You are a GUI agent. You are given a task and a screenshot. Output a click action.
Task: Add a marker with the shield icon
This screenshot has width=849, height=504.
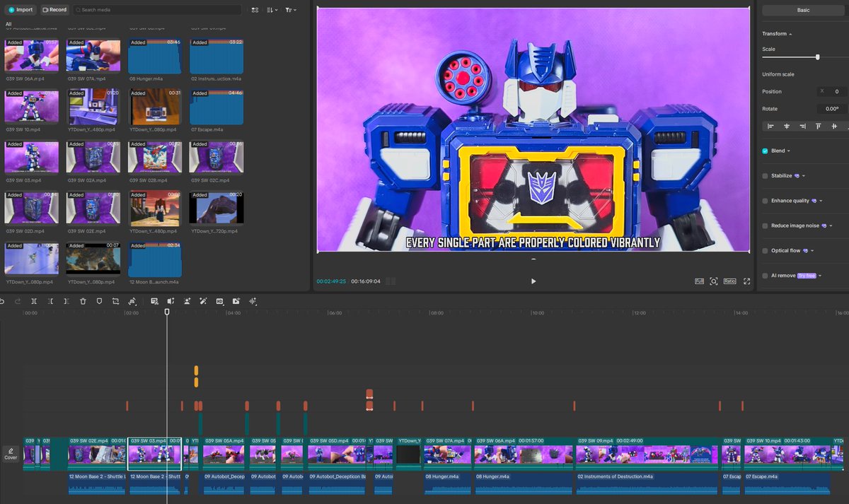tap(99, 301)
